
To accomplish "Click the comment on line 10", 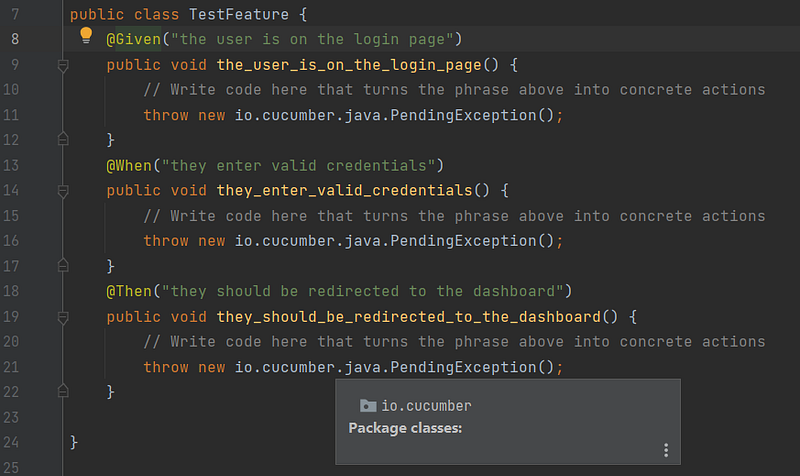I will tap(454, 90).
